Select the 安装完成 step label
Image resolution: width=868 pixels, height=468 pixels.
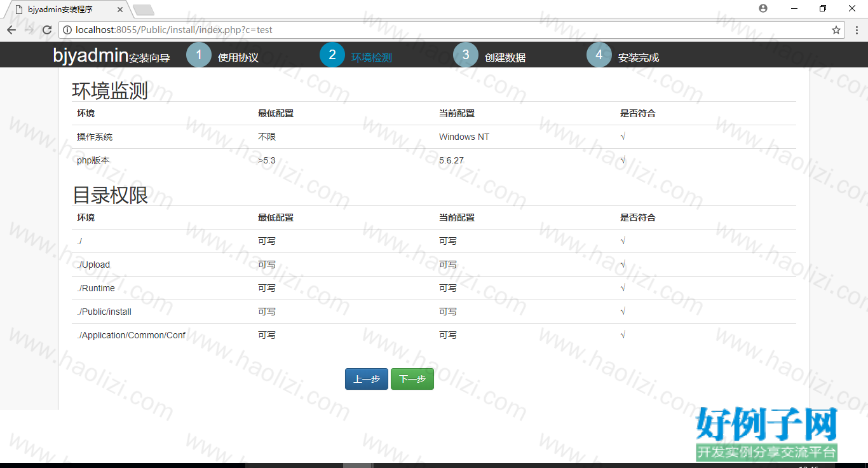[x=639, y=57]
